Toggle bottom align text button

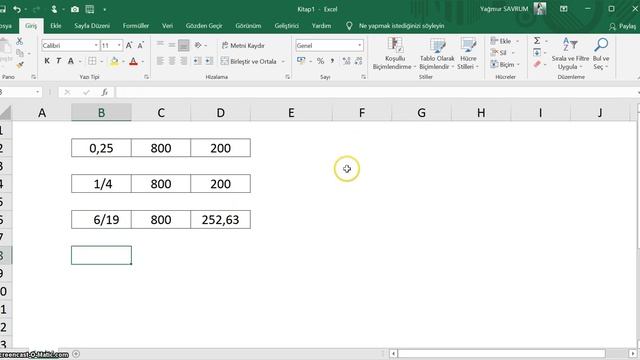pos(184,45)
